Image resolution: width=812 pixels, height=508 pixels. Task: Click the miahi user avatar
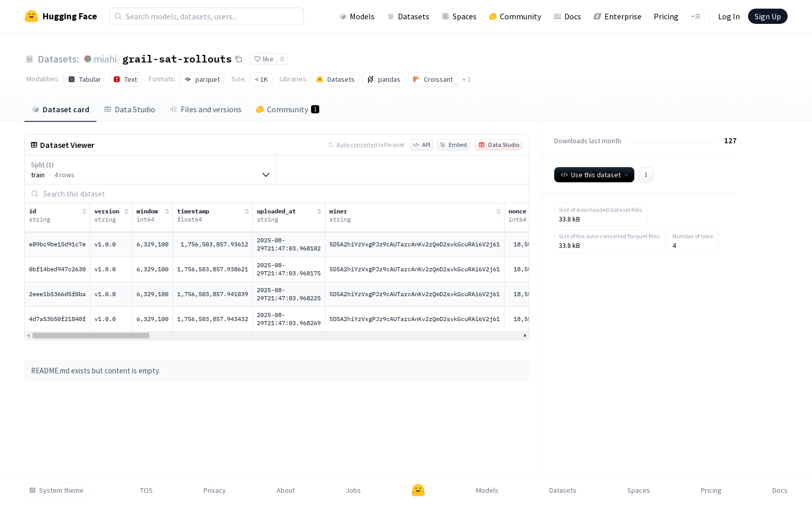(88, 59)
